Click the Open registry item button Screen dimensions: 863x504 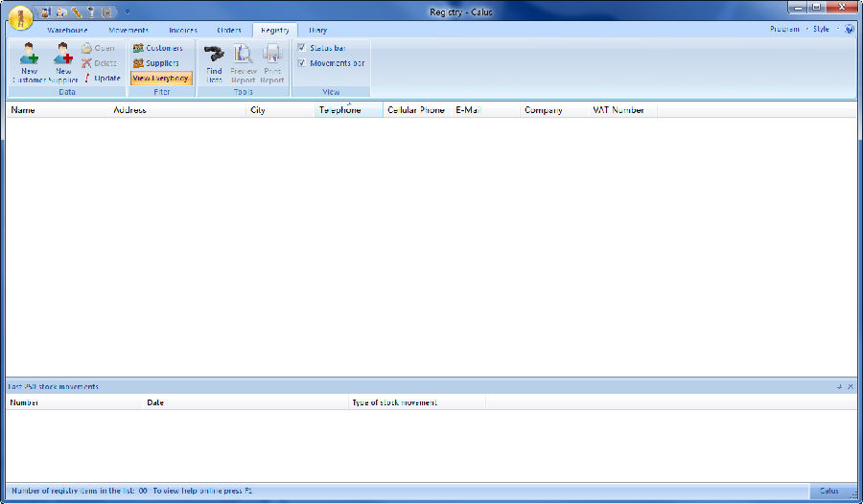point(99,48)
